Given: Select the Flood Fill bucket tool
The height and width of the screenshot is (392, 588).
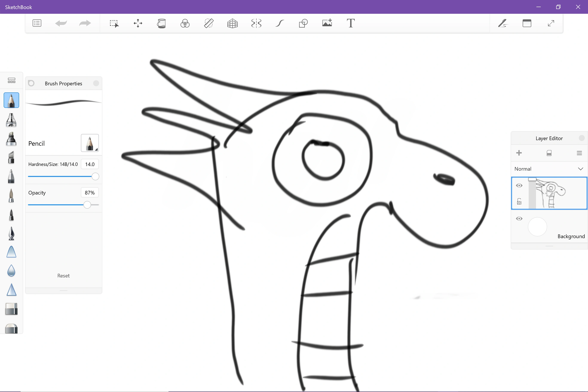Looking at the screenshot, I should click(x=161, y=23).
